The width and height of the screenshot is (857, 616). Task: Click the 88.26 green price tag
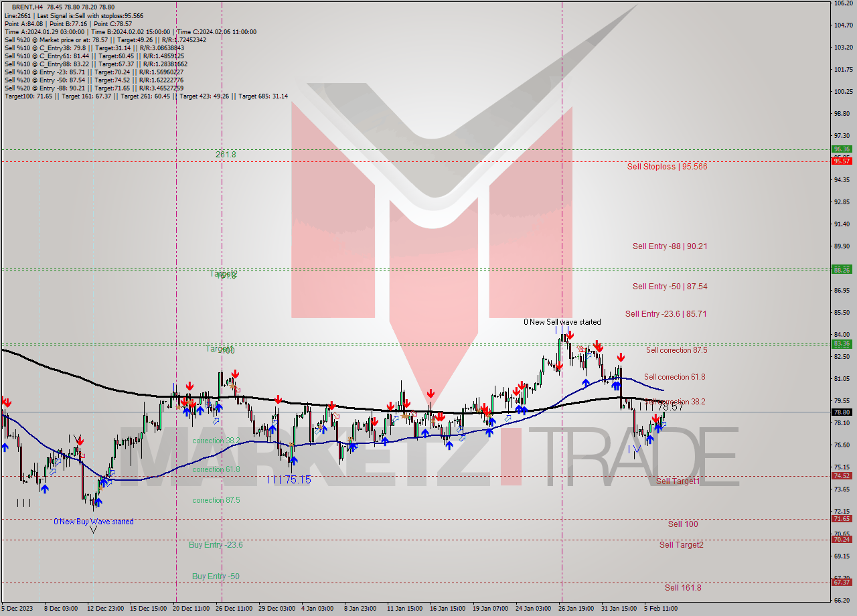click(x=842, y=269)
